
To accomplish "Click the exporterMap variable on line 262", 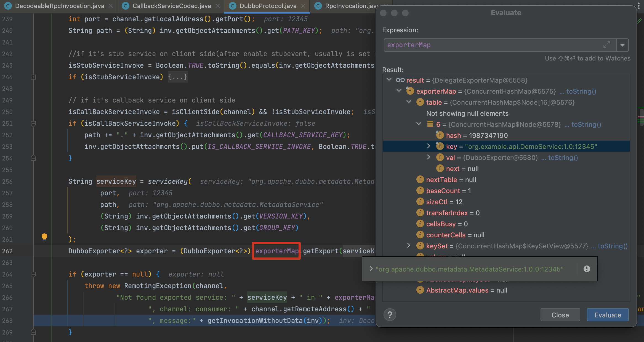I will click(276, 251).
